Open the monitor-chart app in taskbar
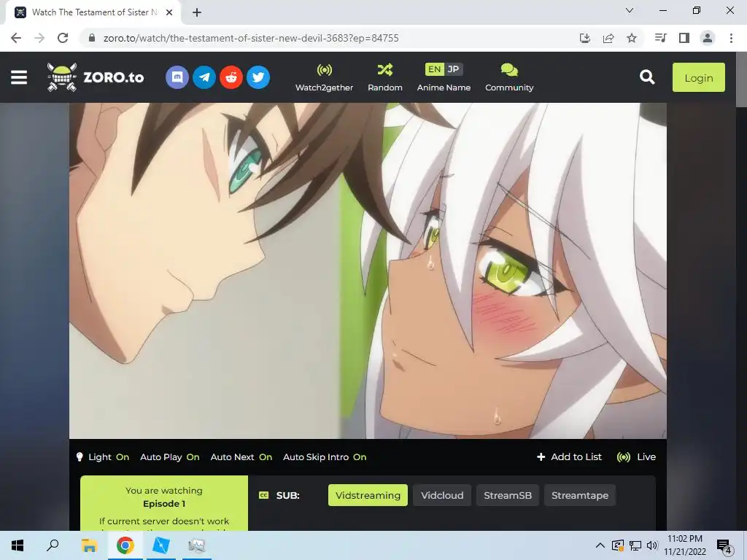The width and height of the screenshot is (747, 560). pyautogui.click(x=196, y=545)
